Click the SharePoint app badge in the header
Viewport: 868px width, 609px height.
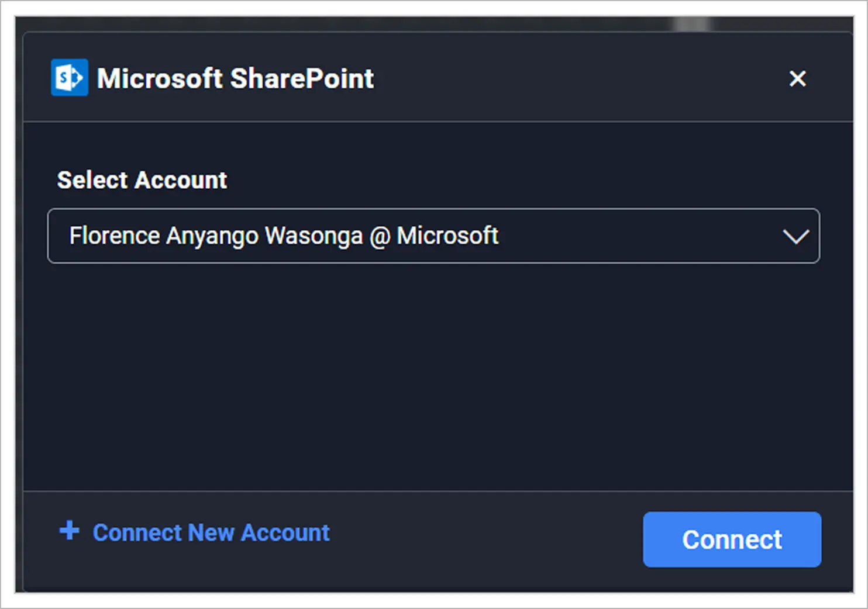click(x=69, y=77)
